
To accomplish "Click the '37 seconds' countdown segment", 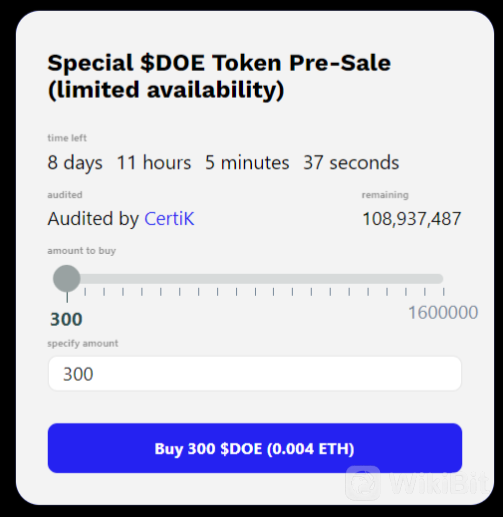I will coord(351,163).
